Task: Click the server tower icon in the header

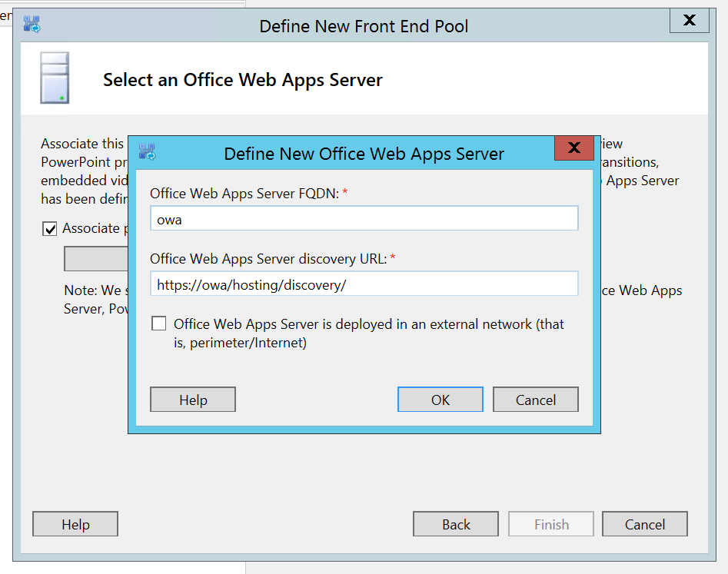Action: [x=55, y=78]
